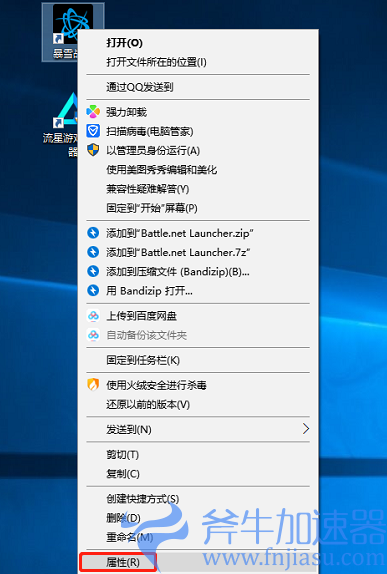Select 创建快捷方式(S)

198,499
